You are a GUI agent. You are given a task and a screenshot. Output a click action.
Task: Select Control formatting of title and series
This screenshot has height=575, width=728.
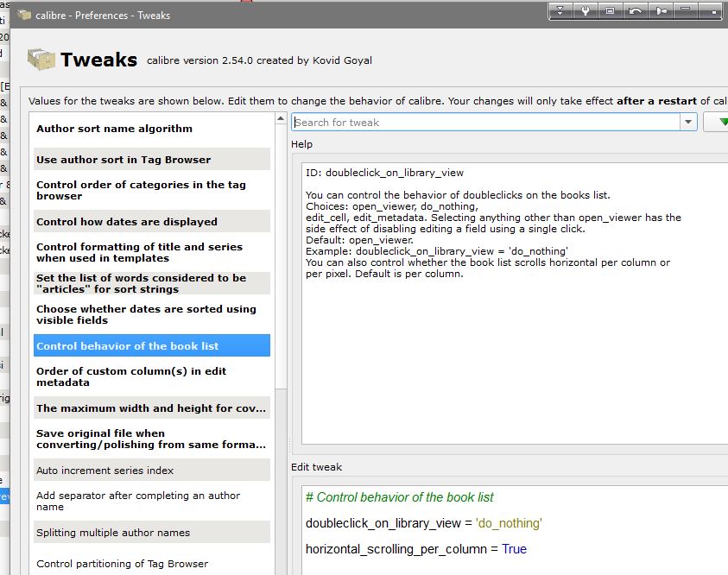152,252
